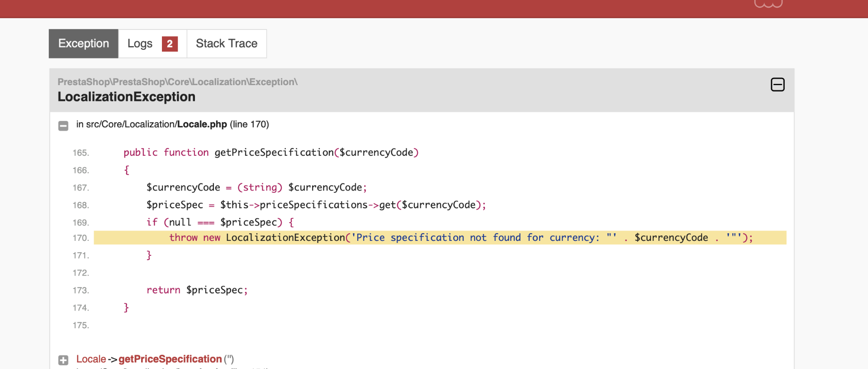868x369 pixels.
Task: Click the return $priceSpec line
Action: [197, 290]
